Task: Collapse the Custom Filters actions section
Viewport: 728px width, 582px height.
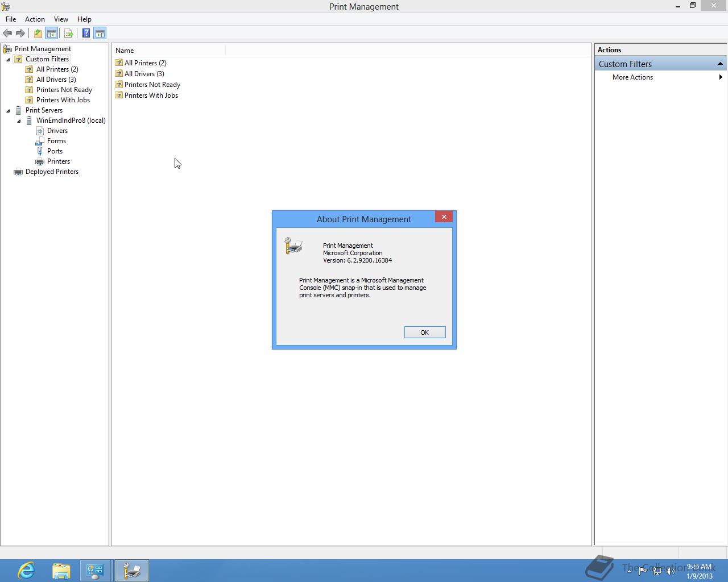Action: pyautogui.click(x=720, y=64)
